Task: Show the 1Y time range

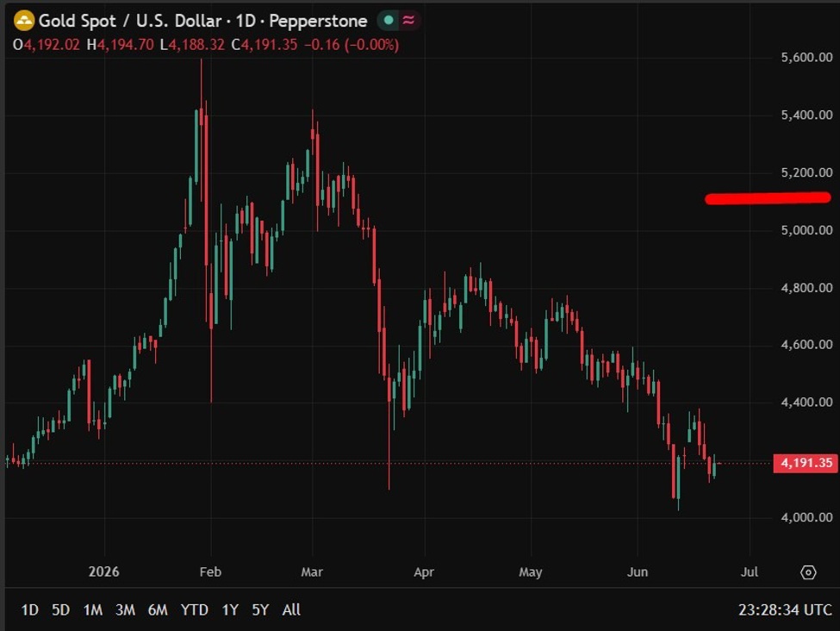Action: point(230,610)
